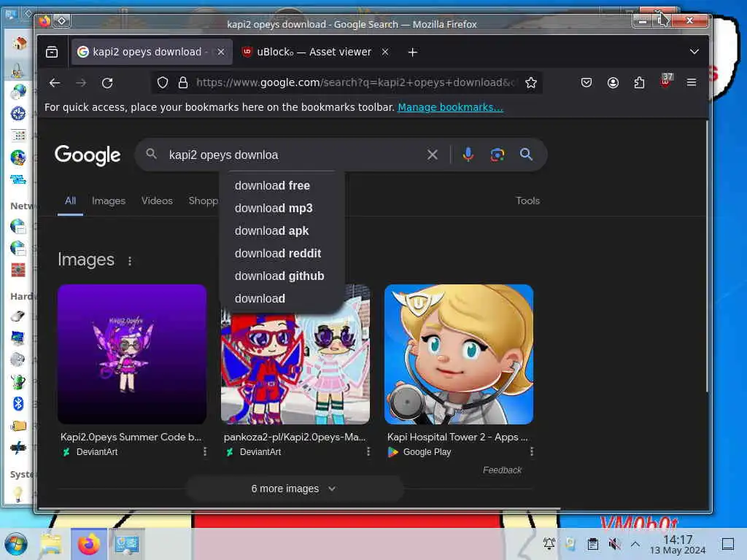Open options dots for pankoza2-pl DeviantArt result
This screenshot has height=560, width=747.
pyautogui.click(x=368, y=451)
